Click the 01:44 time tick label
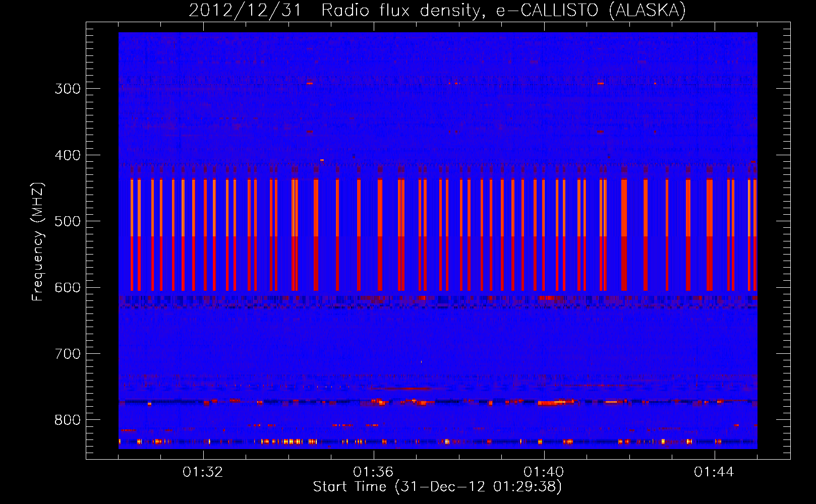 pos(714,472)
